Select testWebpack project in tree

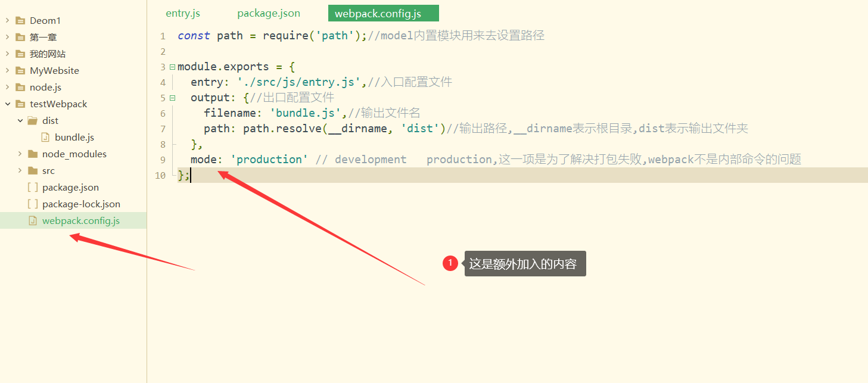click(x=58, y=104)
